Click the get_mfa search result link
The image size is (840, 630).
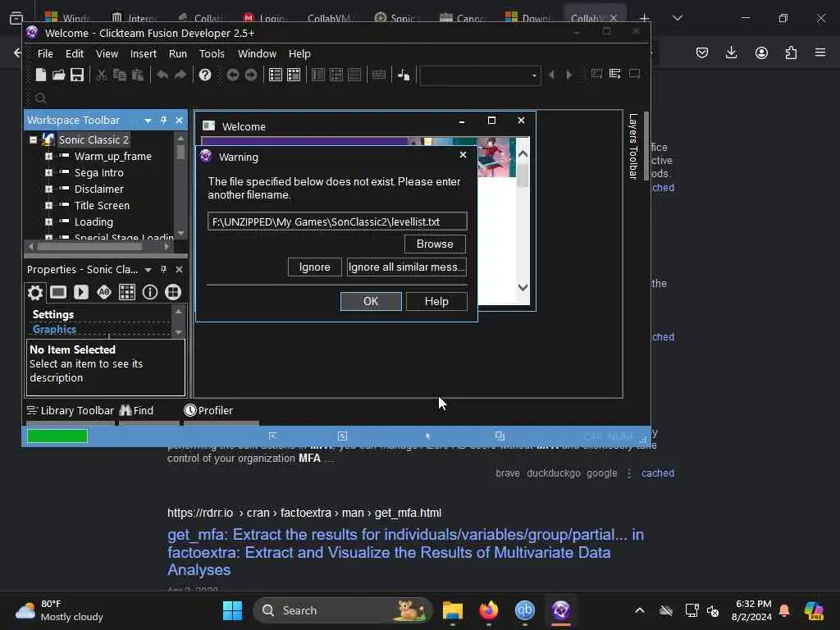pos(405,552)
